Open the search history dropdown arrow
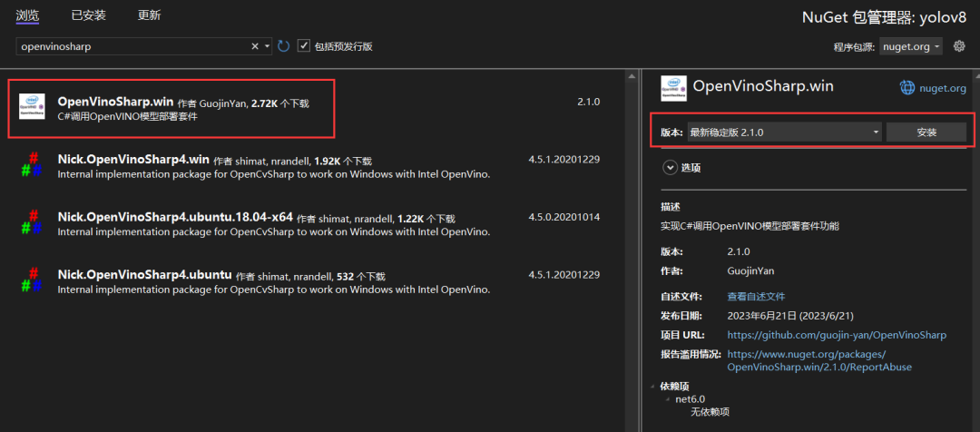Viewport: 980px width, 432px height. click(267, 46)
